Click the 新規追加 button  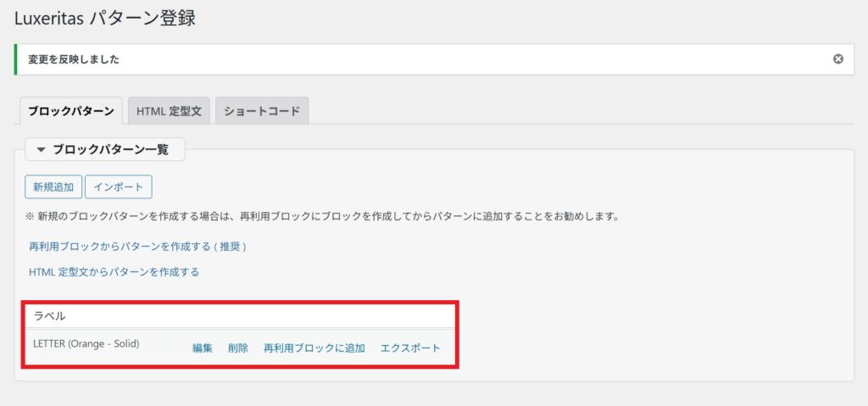click(53, 186)
